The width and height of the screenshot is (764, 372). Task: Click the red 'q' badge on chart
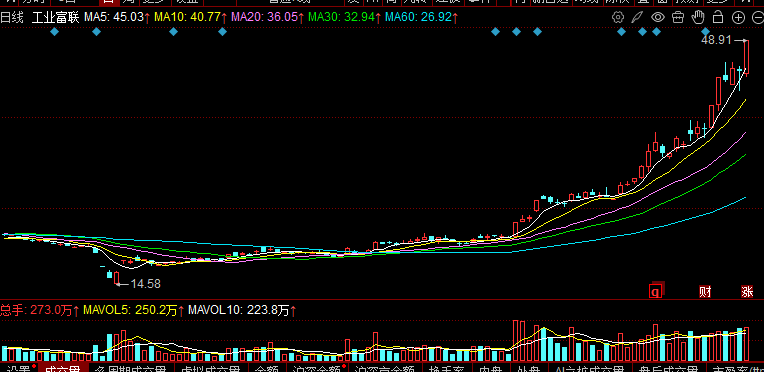[656, 291]
